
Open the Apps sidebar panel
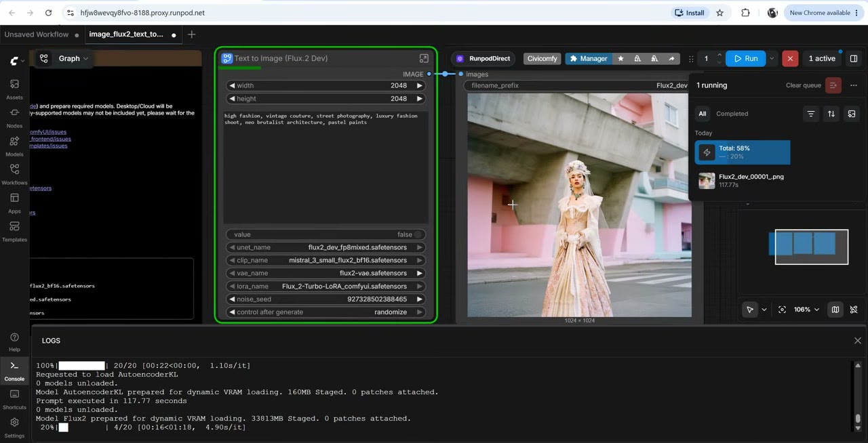pyautogui.click(x=14, y=203)
